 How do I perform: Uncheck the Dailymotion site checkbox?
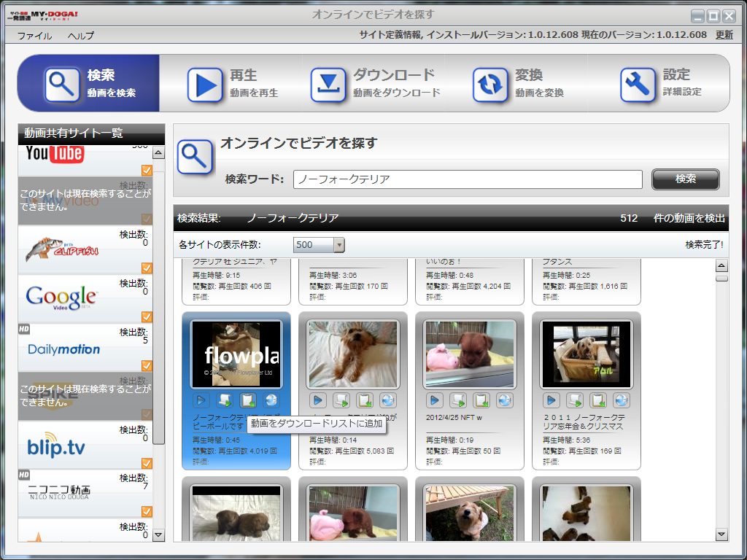(x=147, y=365)
